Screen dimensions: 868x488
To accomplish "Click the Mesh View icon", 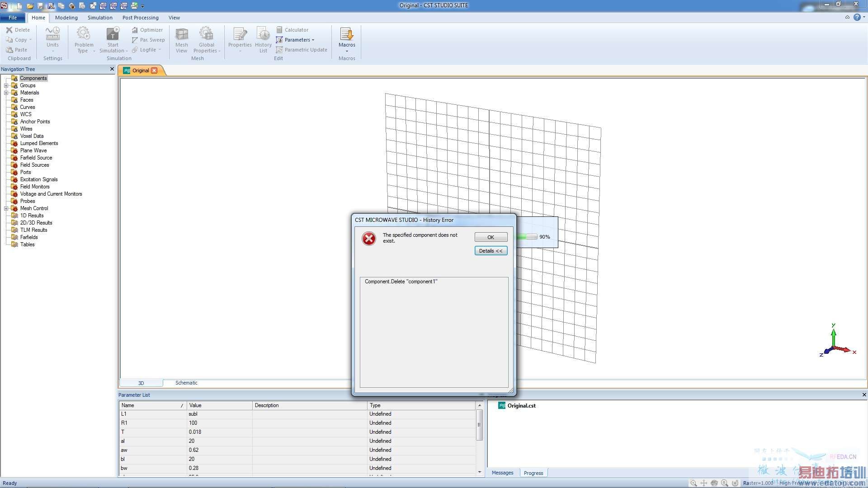I will [182, 33].
